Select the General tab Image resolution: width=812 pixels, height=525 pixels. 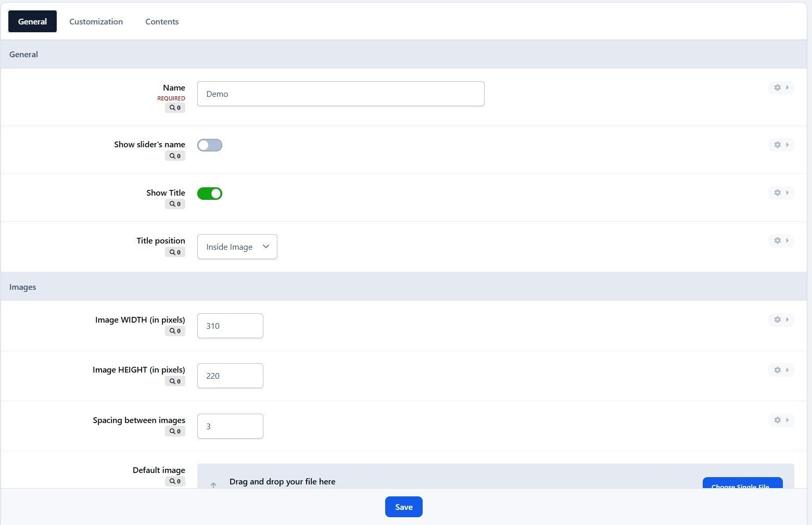coord(32,21)
